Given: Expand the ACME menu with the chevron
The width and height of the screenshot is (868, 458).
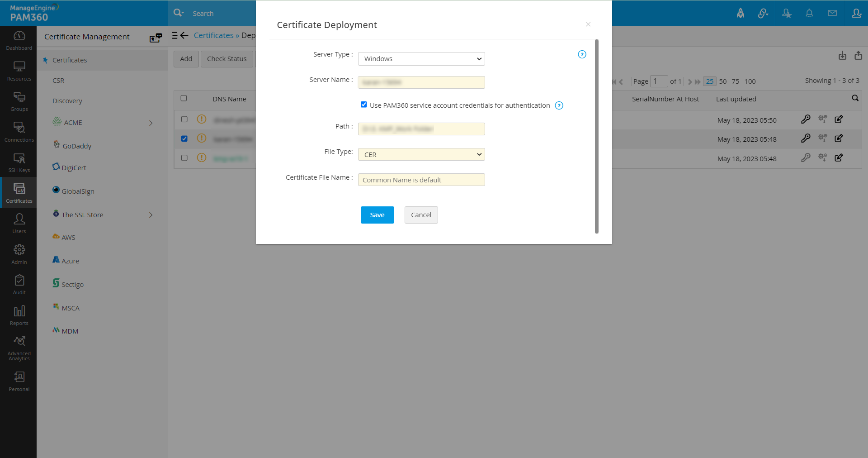Looking at the screenshot, I should click(151, 123).
